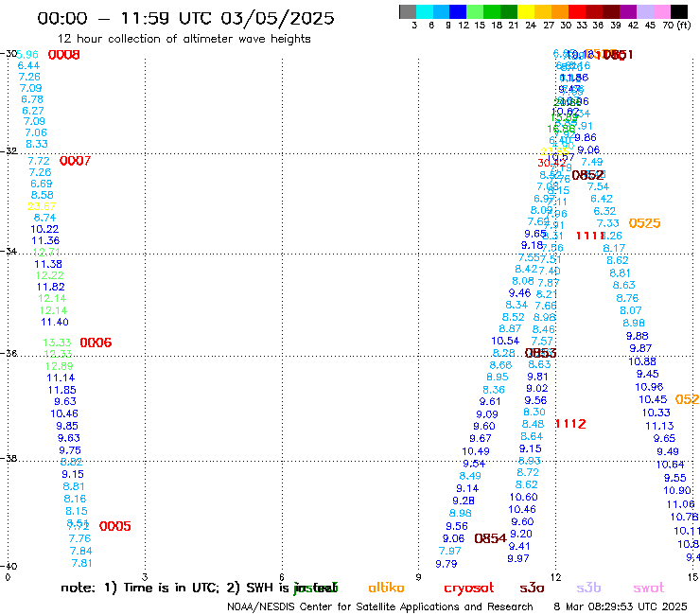The width and height of the screenshot is (700, 615).
Task: Click the swot satellite legend label
Action: click(649, 588)
